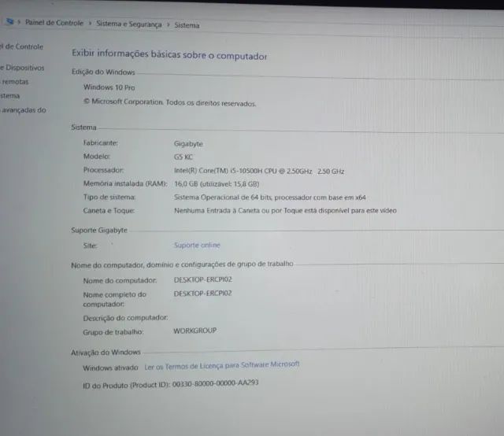The image size is (504, 436).
Task: Click first DESKTOP-ERCPI02 computer name value
Action: pyautogui.click(x=203, y=279)
